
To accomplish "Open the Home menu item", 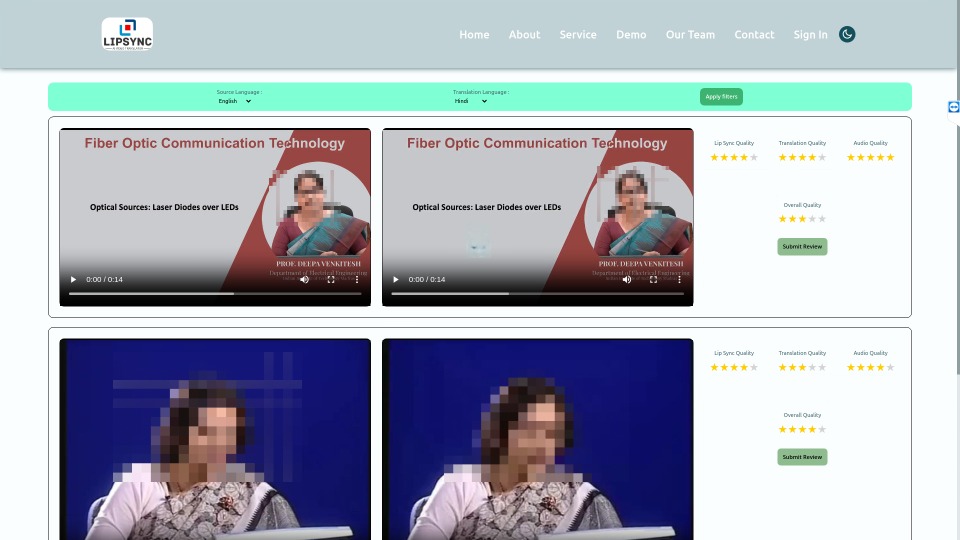I will [474, 34].
